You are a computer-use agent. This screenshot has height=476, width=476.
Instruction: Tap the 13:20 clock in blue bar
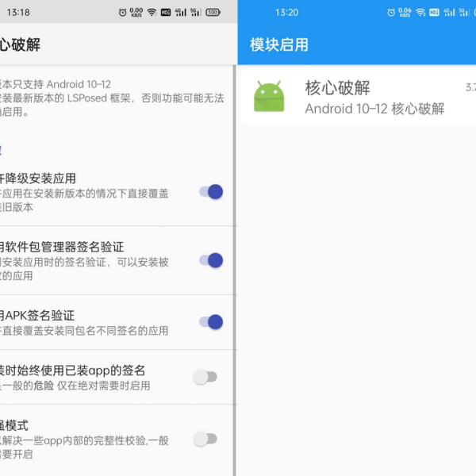287,13
